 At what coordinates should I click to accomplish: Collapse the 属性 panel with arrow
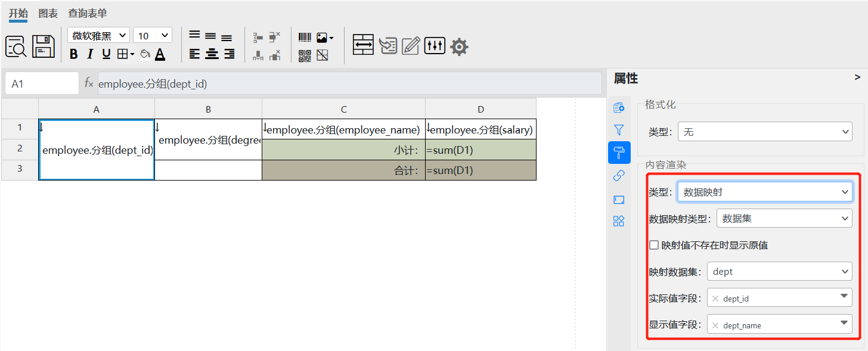tap(857, 77)
